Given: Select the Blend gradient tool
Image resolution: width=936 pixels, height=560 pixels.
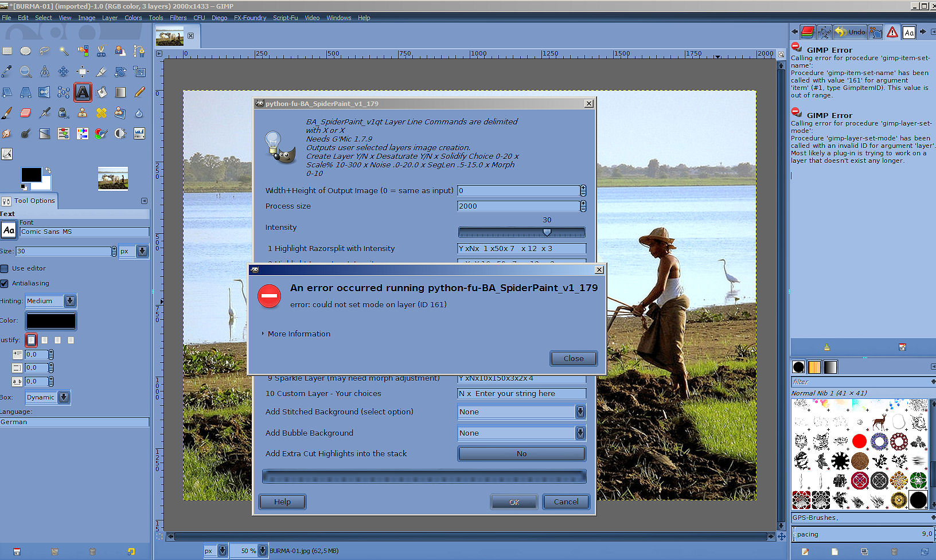Looking at the screenshot, I should click(x=120, y=92).
